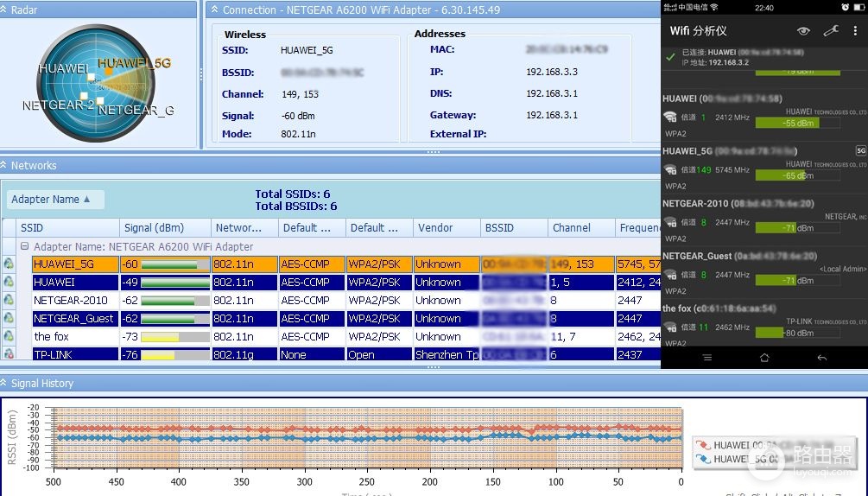Collapse the Radar panel
This screenshot has width=868, height=496.
[3, 10]
